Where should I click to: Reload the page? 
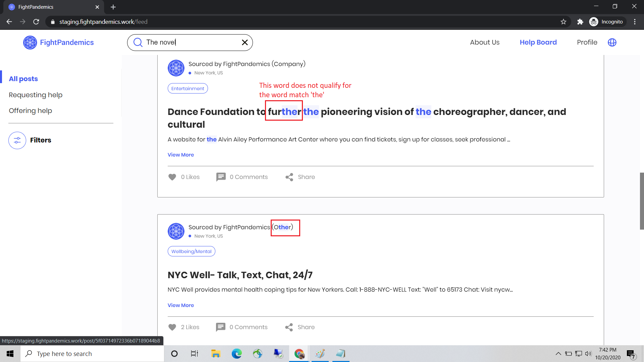(36, 22)
